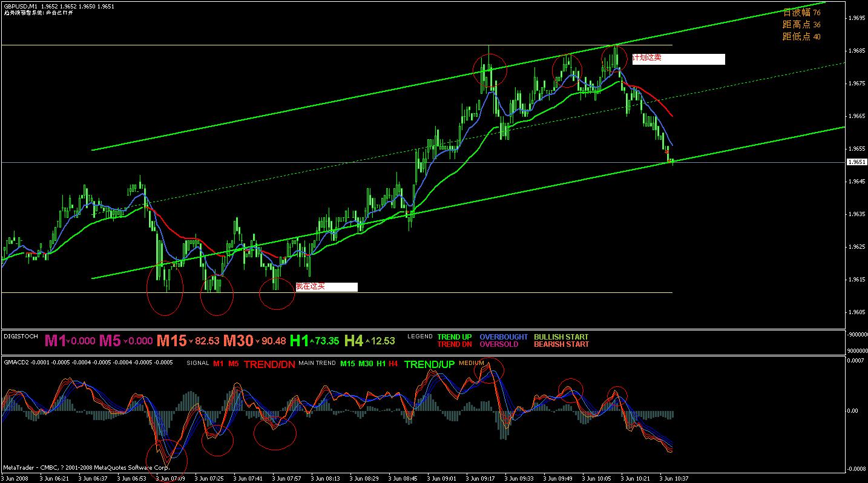
Task: Click the white 我在这买 text label
Action: click(x=326, y=287)
